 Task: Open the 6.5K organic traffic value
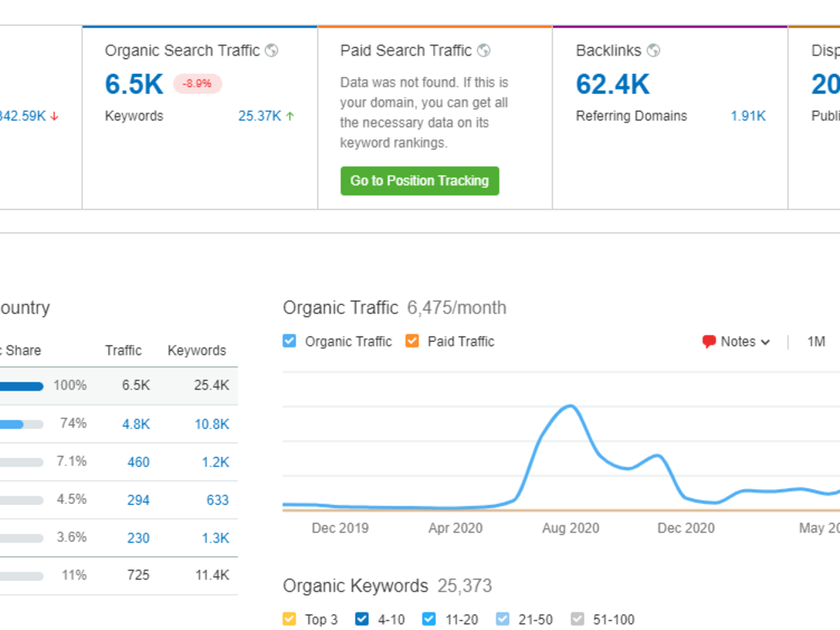click(x=134, y=84)
